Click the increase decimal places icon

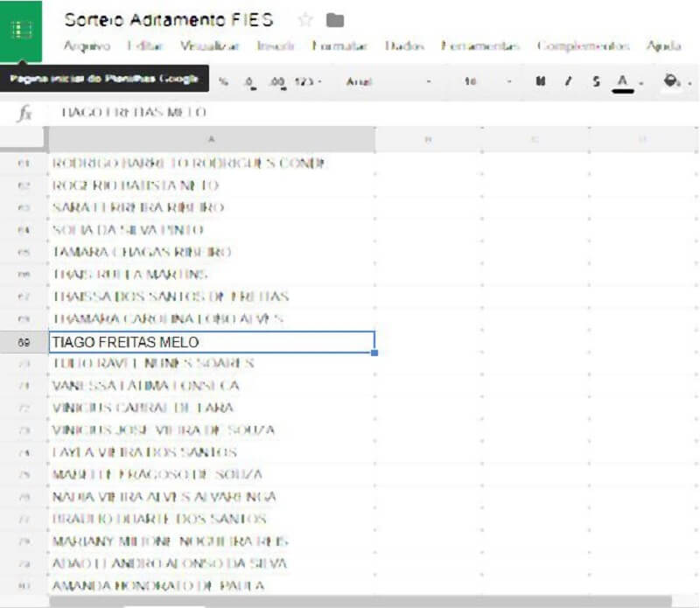pos(277,81)
